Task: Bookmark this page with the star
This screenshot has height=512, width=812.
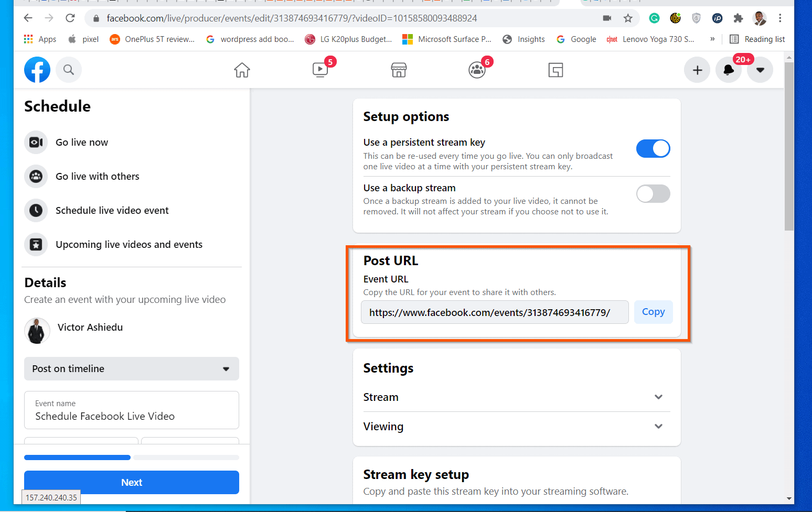Action: click(628, 18)
